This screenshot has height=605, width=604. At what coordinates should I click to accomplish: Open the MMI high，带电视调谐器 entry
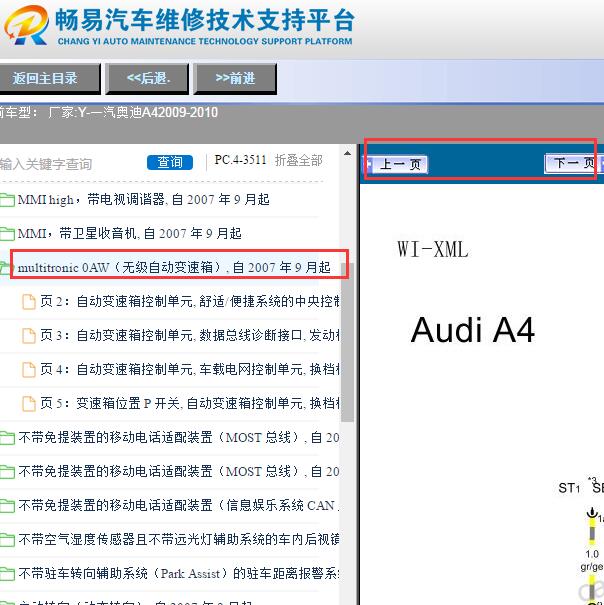pos(143,200)
